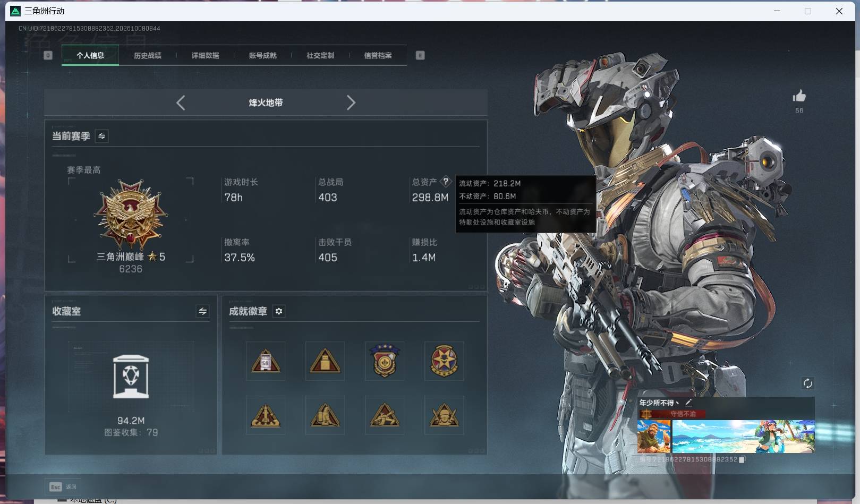Click the beach banner name card image

pyautogui.click(x=743, y=437)
